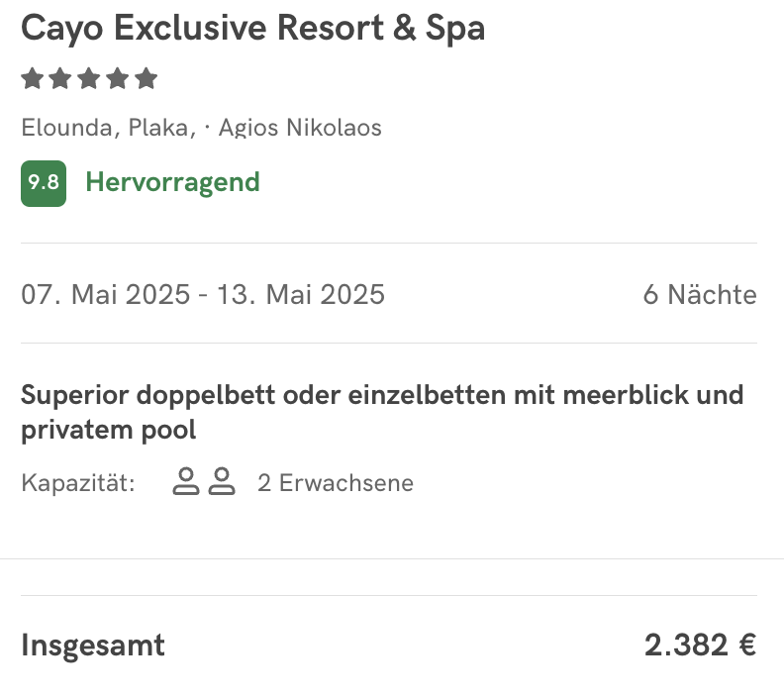Screen dimensions: 784x697
Task: Click the fourth star in the rating
Action: 118,78
